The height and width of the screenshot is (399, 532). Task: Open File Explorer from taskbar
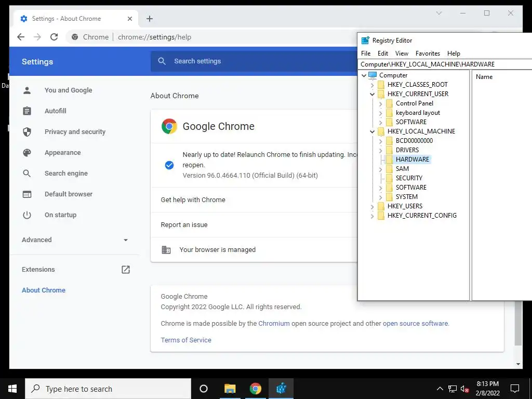tap(230, 389)
